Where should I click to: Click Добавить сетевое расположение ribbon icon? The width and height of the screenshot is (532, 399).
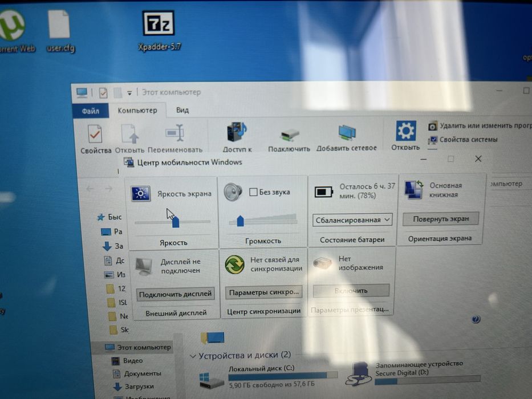pyautogui.click(x=347, y=132)
